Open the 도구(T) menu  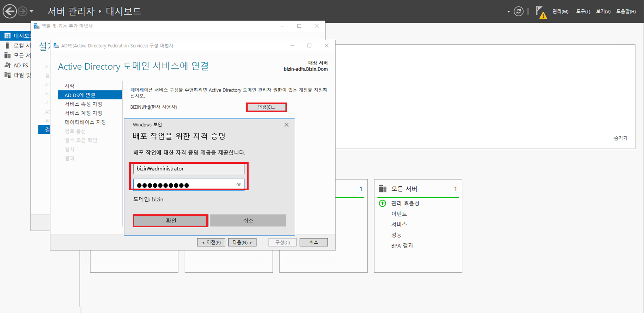pyautogui.click(x=583, y=12)
